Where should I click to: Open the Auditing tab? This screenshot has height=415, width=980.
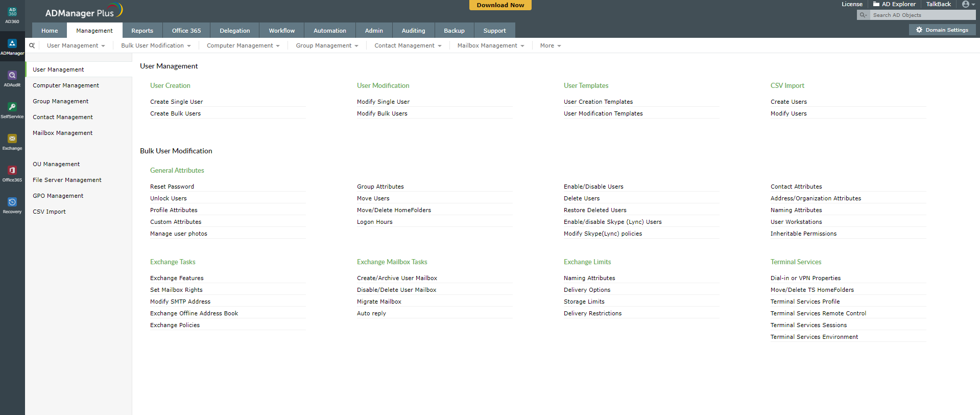(413, 31)
